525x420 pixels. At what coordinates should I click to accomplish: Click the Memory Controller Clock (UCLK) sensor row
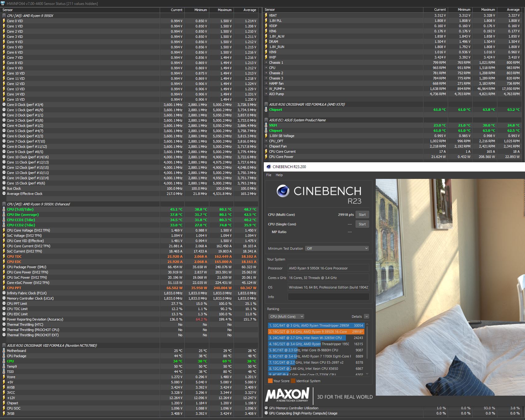pos(129,298)
